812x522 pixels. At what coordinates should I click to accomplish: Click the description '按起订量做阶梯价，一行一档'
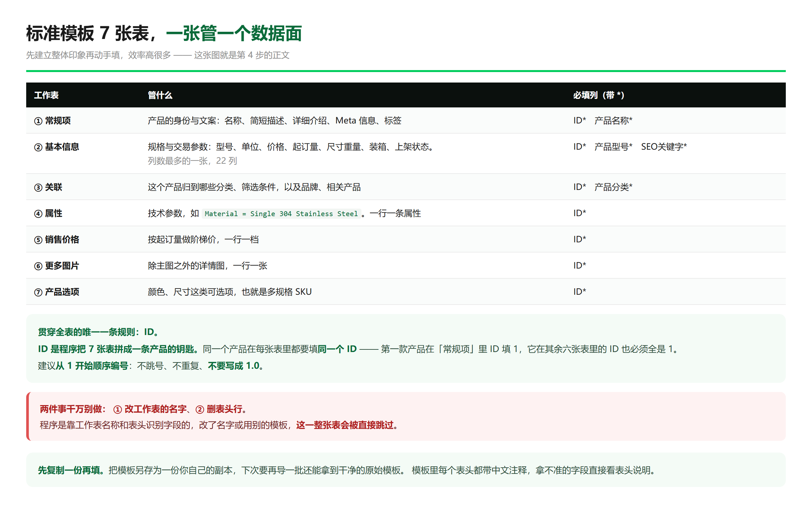[203, 239]
